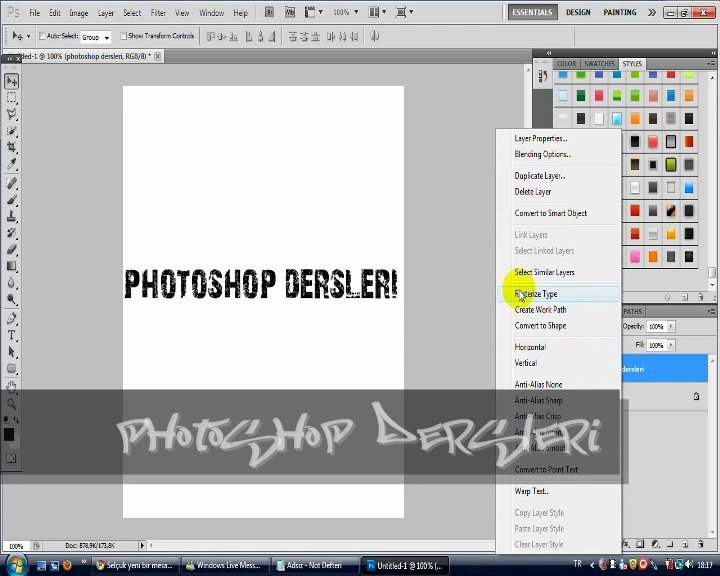Select the Painting workspace button
The image size is (720, 576).
pyautogui.click(x=619, y=12)
